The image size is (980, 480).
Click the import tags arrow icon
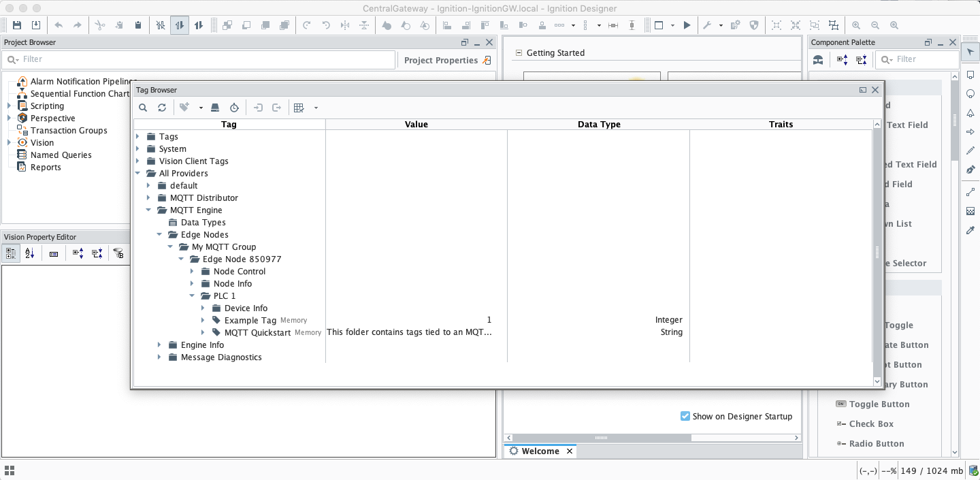pos(258,108)
